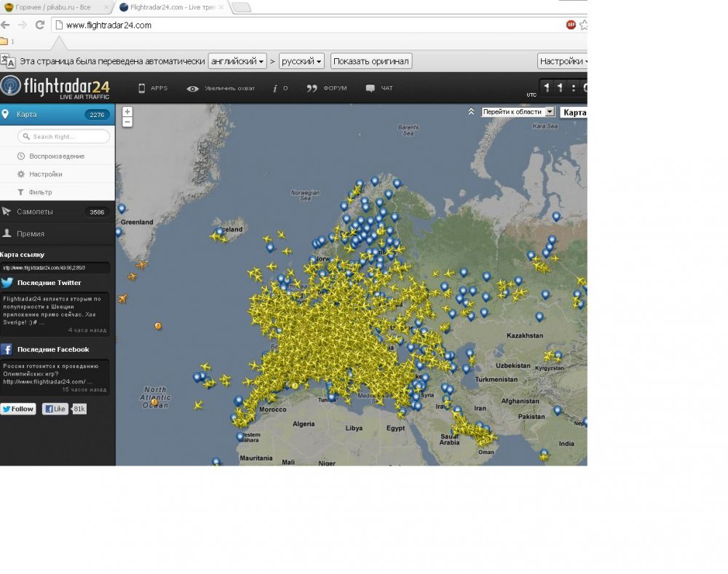Collapse the map controls with double chevron
This screenshot has height=574, width=728.
click(471, 112)
